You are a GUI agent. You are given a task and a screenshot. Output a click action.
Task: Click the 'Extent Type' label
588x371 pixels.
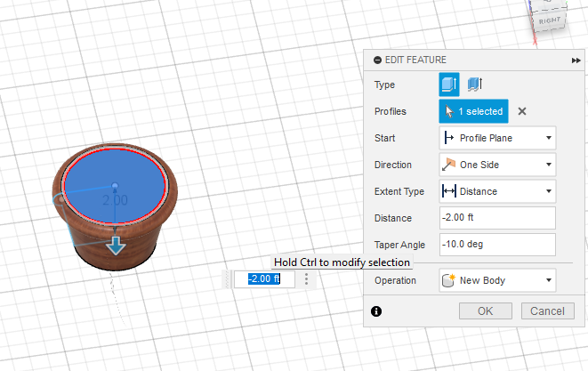click(x=399, y=191)
